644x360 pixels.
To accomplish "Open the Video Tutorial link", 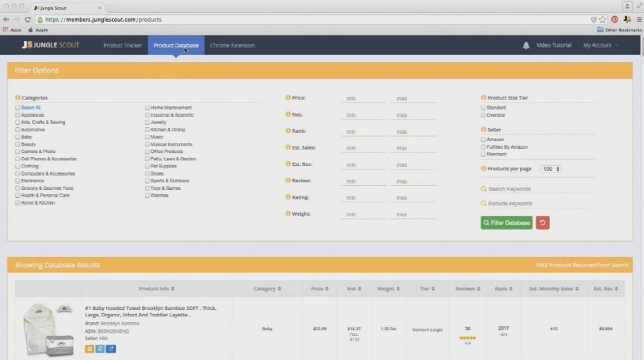I will [x=554, y=45].
